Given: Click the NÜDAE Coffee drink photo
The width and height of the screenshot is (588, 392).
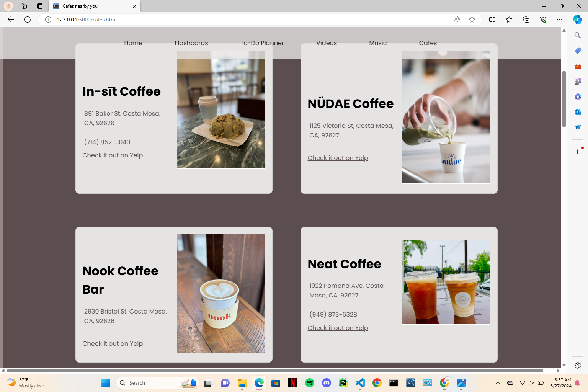Looking at the screenshot, I should [x=446, y=117].
